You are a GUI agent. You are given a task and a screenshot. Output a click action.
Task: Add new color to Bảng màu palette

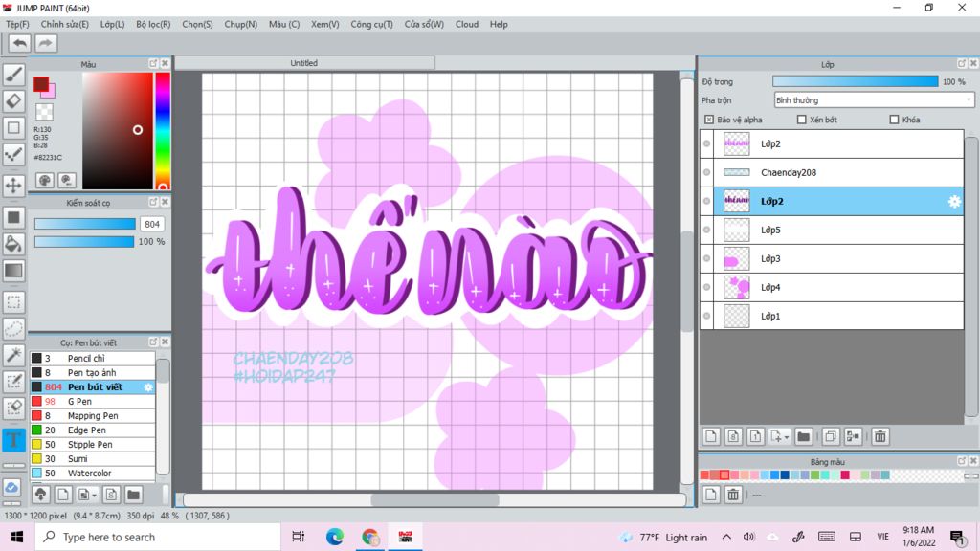(x=711, y=495)
